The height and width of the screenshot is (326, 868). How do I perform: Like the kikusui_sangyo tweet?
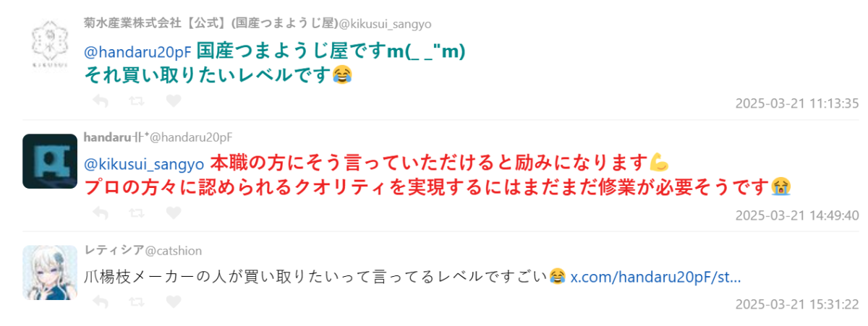pos(174,101)
